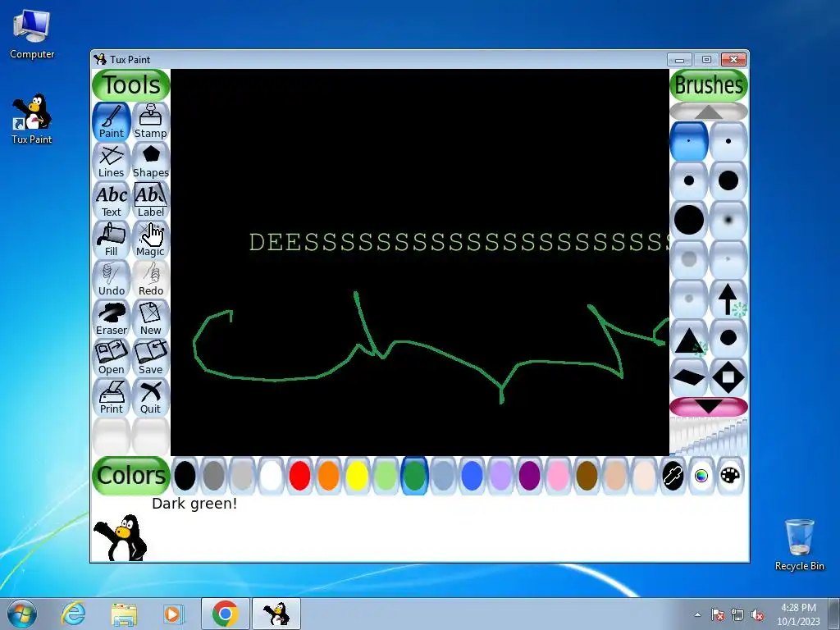Viewport: 840px width, 630px height.
Task: Open the rainbow color picker
Action: coord(701,476)
